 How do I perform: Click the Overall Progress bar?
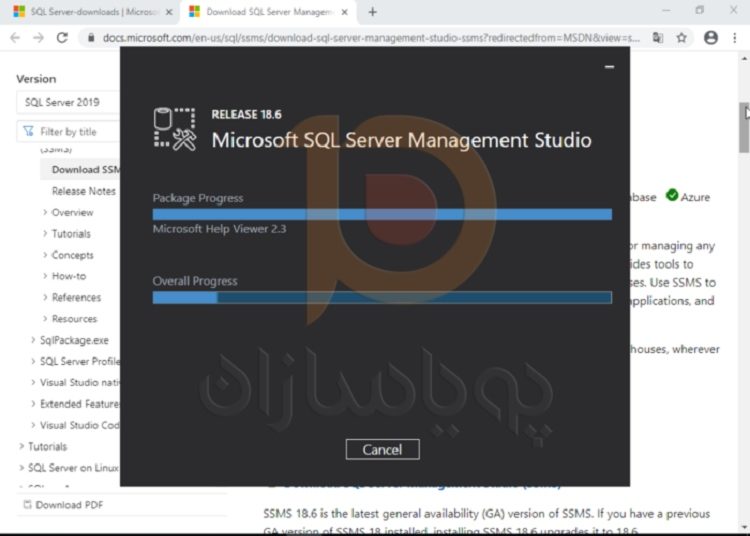point(382,297)
